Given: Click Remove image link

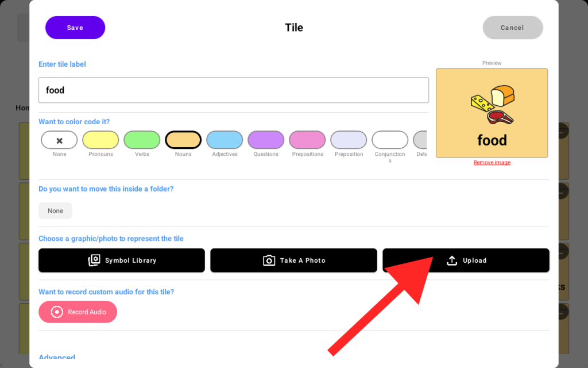Looking at the screenshot, I should 492,163.
